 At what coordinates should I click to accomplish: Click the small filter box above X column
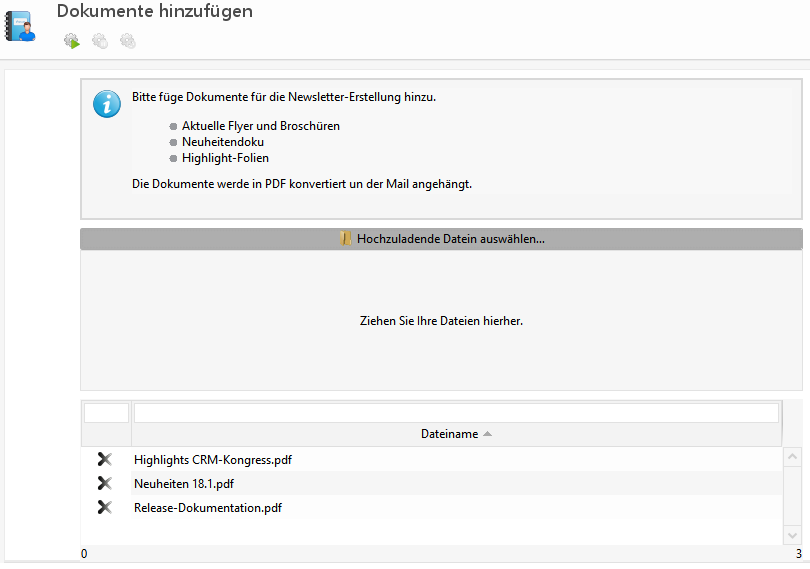(107, 413)
